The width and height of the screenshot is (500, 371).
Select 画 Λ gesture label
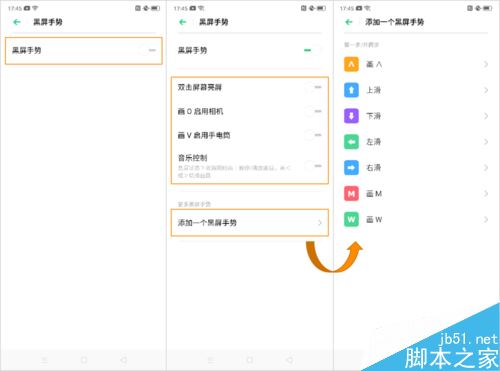[x=374, y=64]
